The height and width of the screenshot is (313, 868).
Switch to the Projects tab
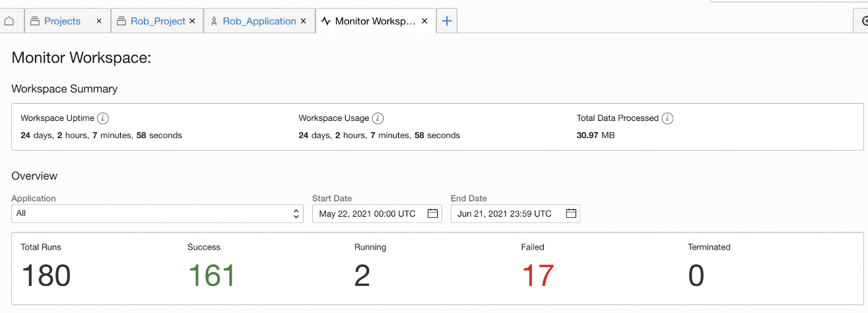coord(62,21)
